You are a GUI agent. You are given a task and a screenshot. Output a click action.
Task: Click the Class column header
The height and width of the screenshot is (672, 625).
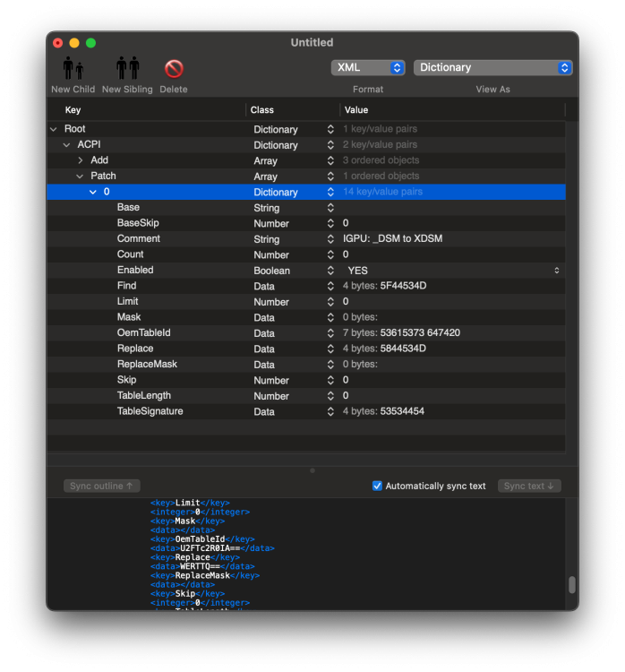pyautogui.click(x=262, y=110)
